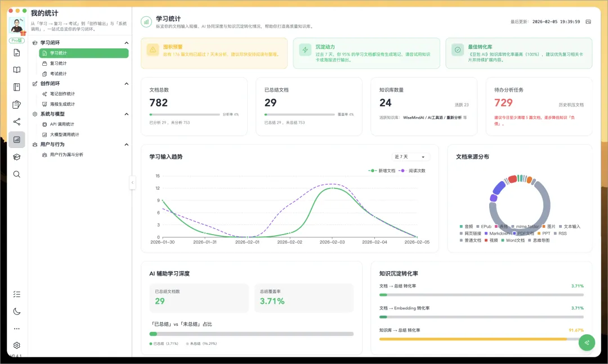Open the graduation cap icon in sidebar
The height and width of the screenshot is (364, 608).
(16, 157)
